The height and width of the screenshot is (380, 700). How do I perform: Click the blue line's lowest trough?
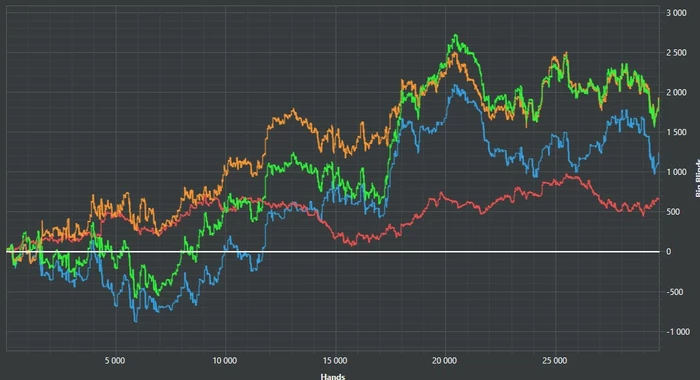[x=136, y=321]
